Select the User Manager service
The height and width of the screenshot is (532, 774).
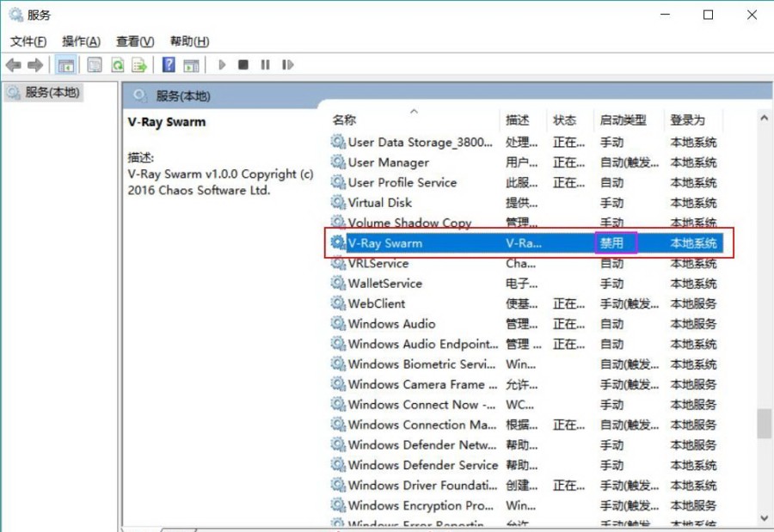[526, 162]
